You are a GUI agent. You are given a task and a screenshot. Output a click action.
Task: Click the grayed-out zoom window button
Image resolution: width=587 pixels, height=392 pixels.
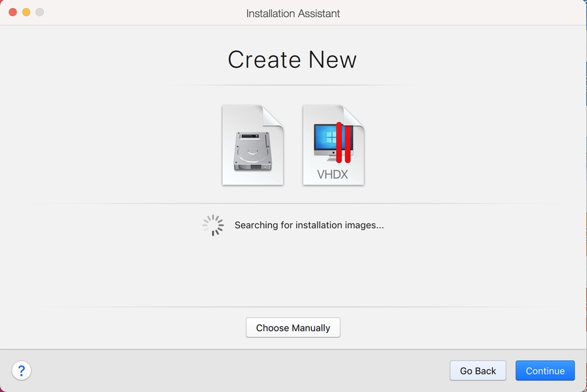click(x=40, y=12)
